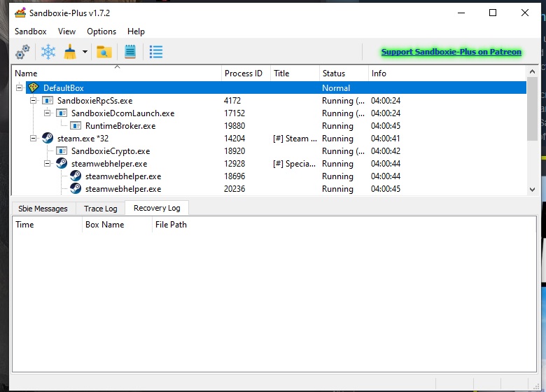Sort by the Name column header
The width and height of the screenshot is (546, 392).
117,73
